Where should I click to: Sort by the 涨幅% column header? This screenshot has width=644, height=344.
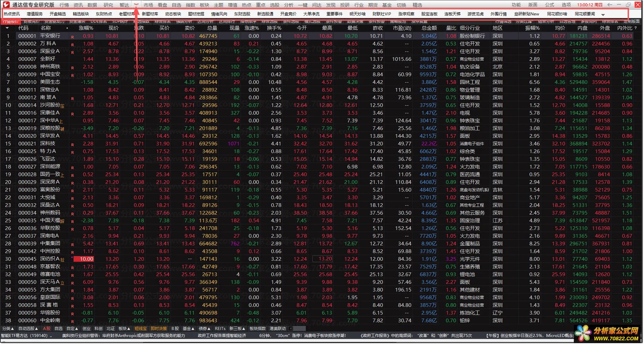86,28
